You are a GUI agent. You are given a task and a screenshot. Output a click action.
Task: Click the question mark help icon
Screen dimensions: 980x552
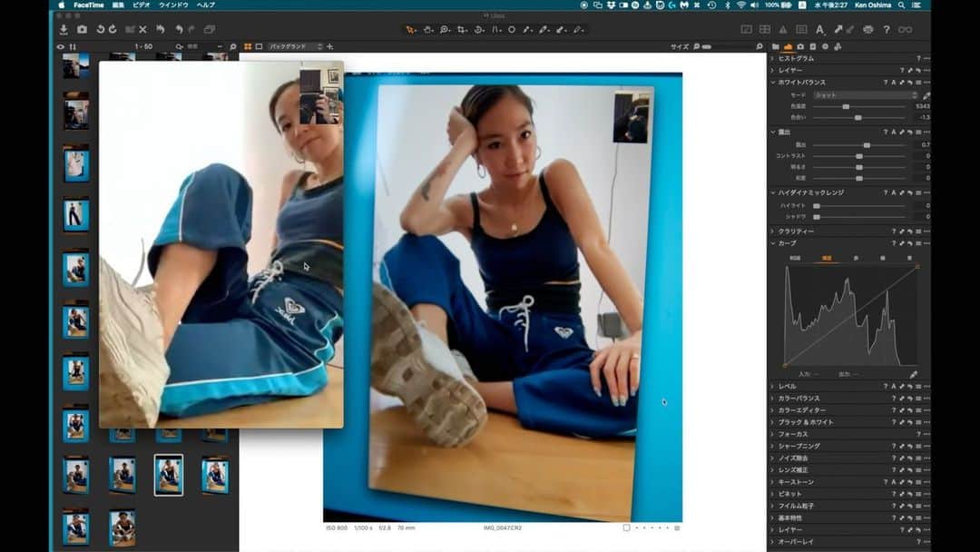[x=887, y=29]
